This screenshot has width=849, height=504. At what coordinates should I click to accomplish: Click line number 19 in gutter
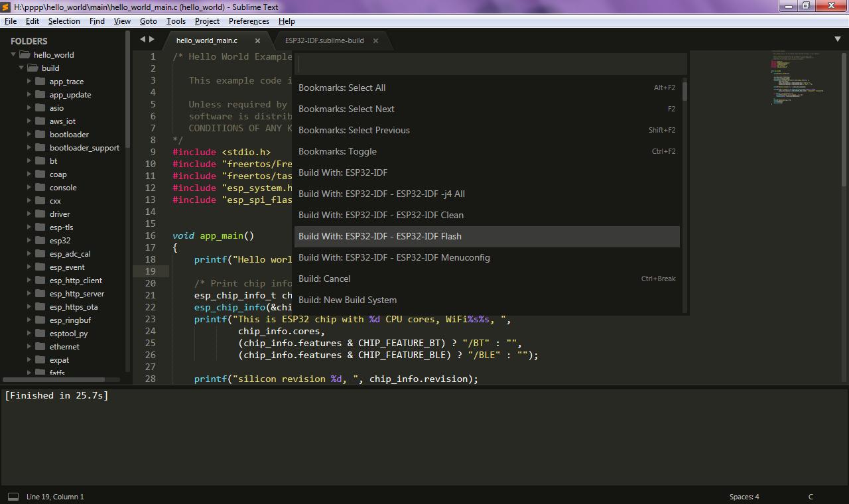150,271
